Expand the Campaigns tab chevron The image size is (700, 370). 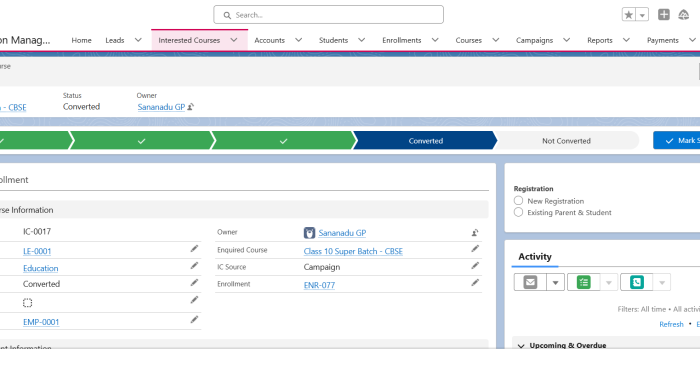click(567, 40)
